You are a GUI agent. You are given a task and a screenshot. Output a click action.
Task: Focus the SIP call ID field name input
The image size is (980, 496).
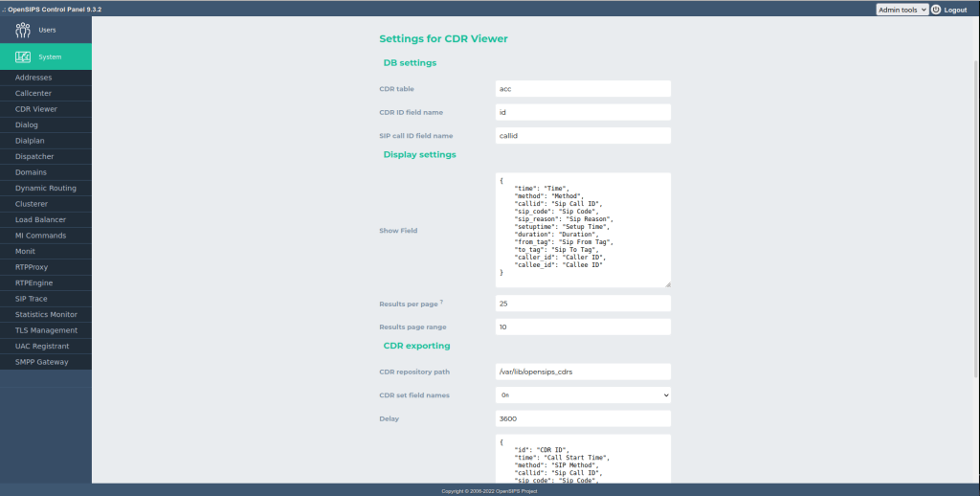pos(583,136)
